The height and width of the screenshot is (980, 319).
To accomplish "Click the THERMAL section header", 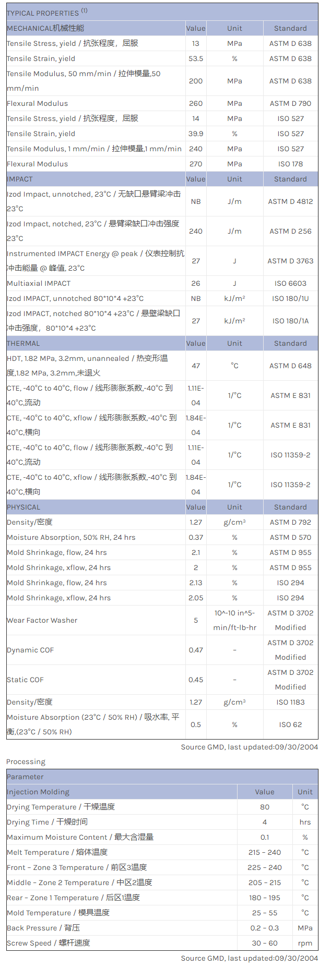I will pos(23,343).
